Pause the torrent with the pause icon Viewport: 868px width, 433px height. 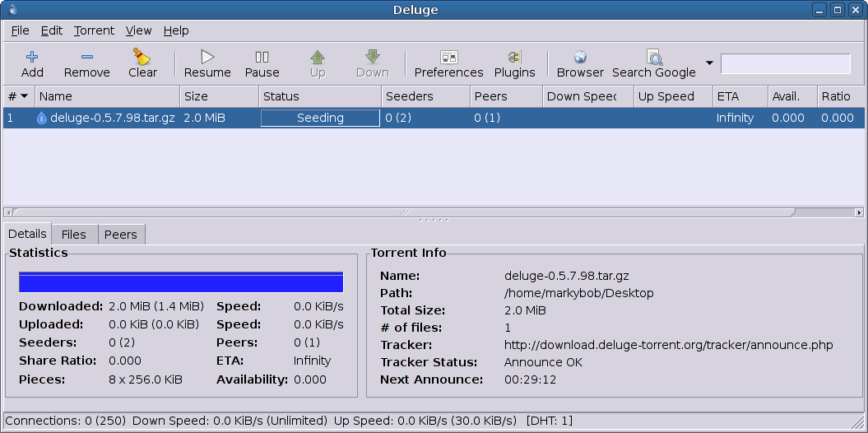tap(262, 57)
